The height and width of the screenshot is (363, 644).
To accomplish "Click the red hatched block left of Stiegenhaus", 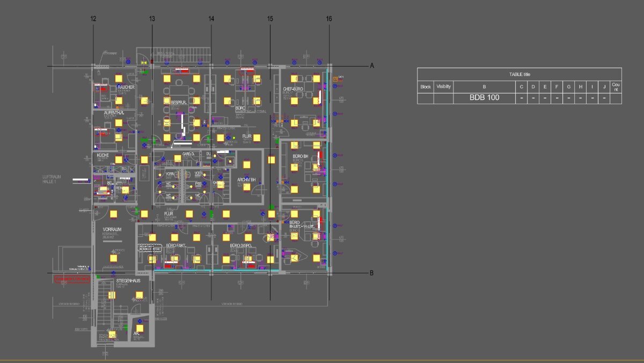I will click(71, 279).
